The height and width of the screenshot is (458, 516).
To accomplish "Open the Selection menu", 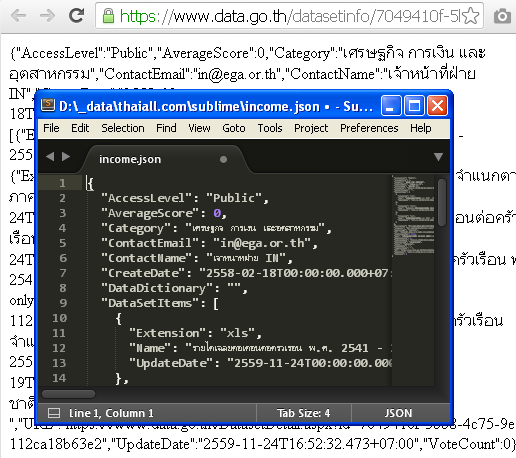I will [123, 128].
